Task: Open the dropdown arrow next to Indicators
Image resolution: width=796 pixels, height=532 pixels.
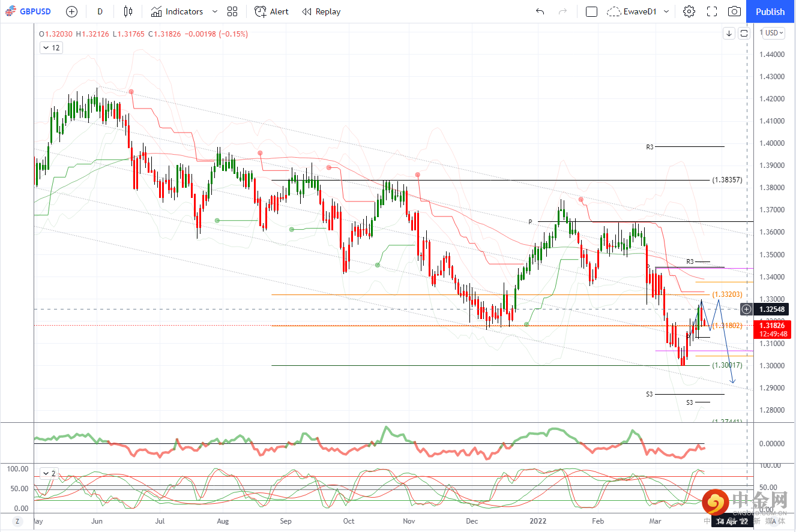Action: coord(214,11)
